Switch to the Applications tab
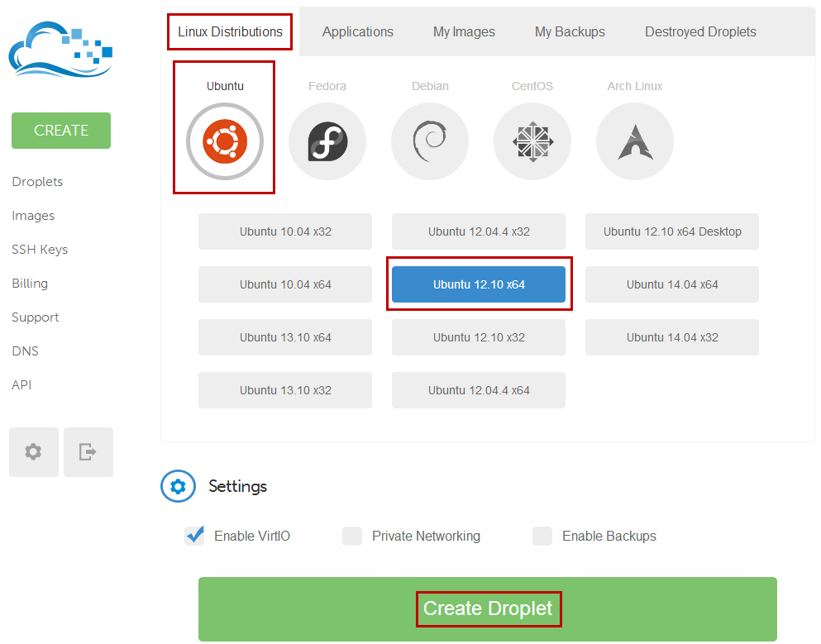Screen dimensions: 821x644 point(358,32)
